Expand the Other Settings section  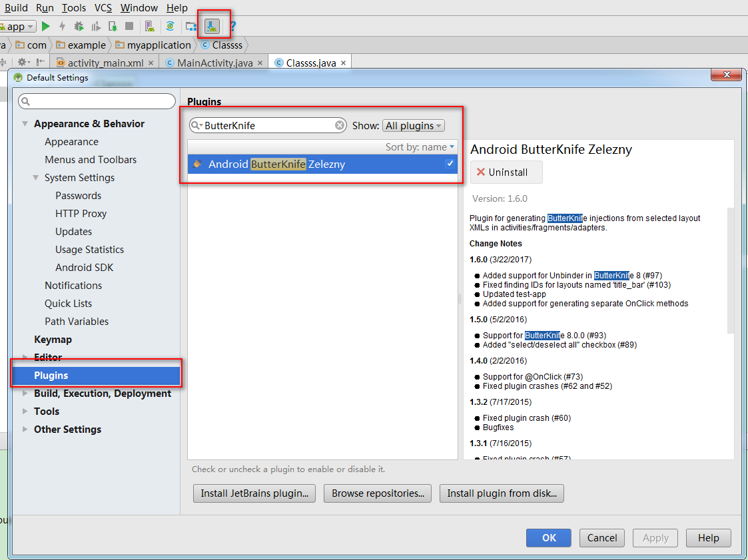click(x=25, y=429)
